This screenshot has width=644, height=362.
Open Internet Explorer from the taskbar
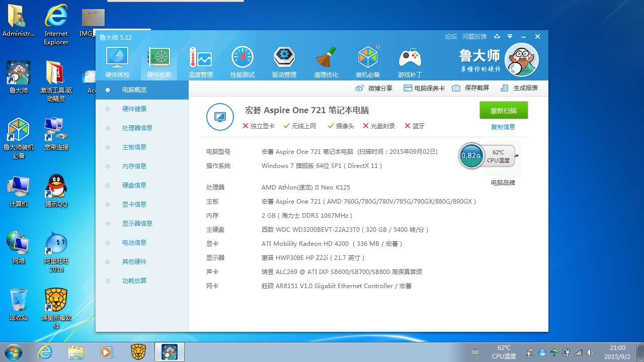[x=45, y=352]
